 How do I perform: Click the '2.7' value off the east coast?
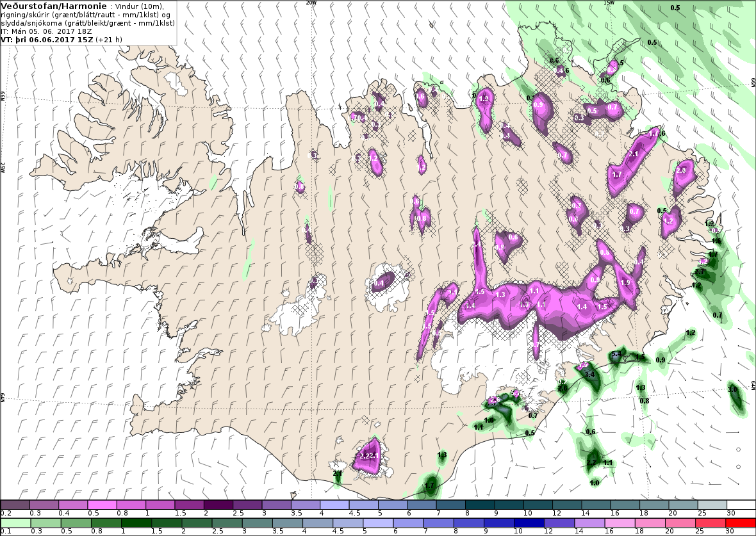[700, 272]
